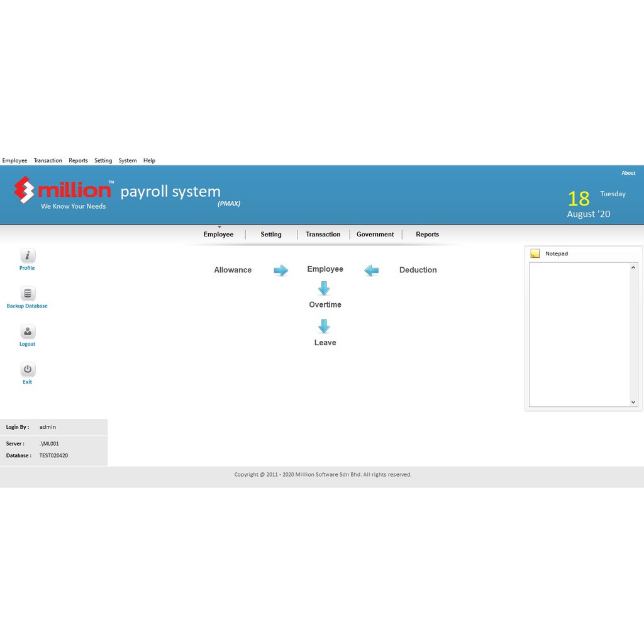Image resolution: width=644 pixels, height=644 pixels.
Task: Switch to the Setting navigation tab
Action: 271,235
